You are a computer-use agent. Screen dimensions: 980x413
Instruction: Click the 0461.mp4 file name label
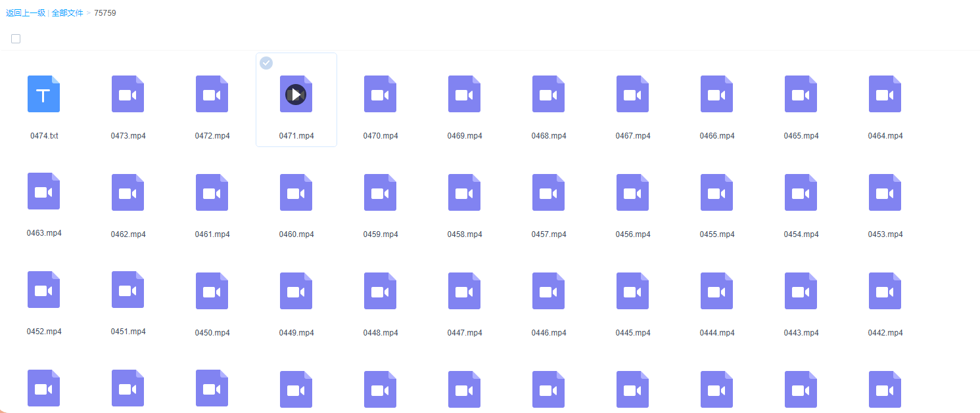pyautogui.click(x=212, y=234)
